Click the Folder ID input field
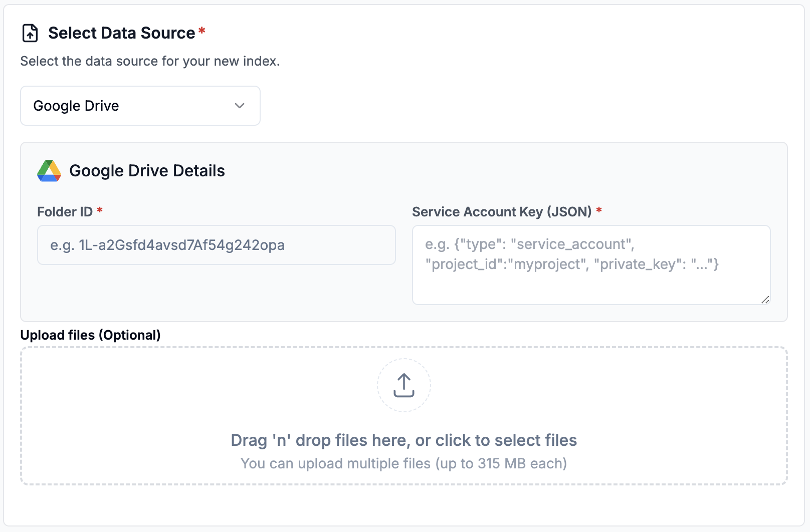This screenshot has width=810, height=532. coord(216,245)
